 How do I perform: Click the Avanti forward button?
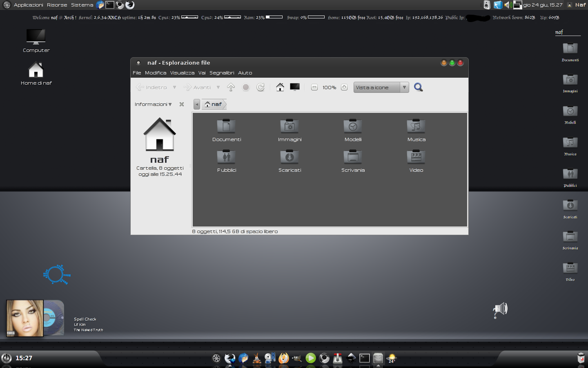point(197,87)
